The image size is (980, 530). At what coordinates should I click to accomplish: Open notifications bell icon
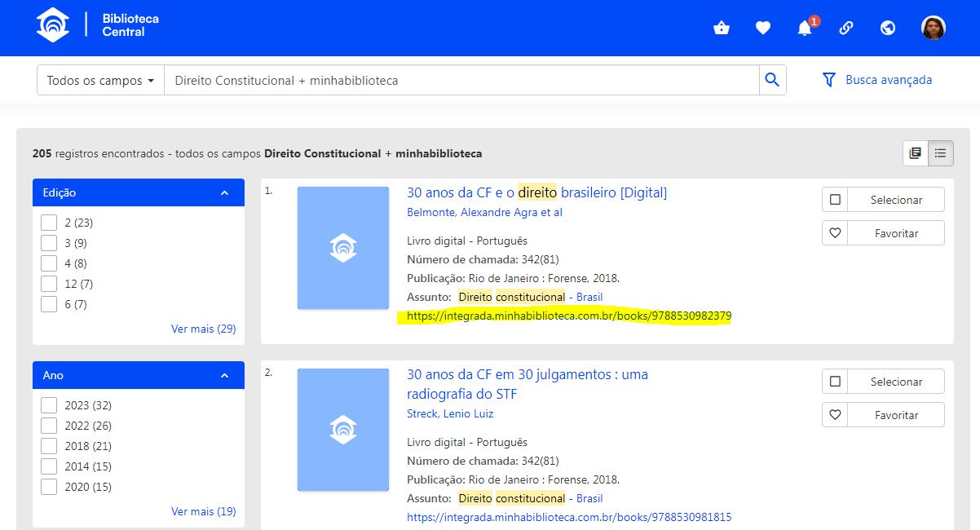coord(805,29)
